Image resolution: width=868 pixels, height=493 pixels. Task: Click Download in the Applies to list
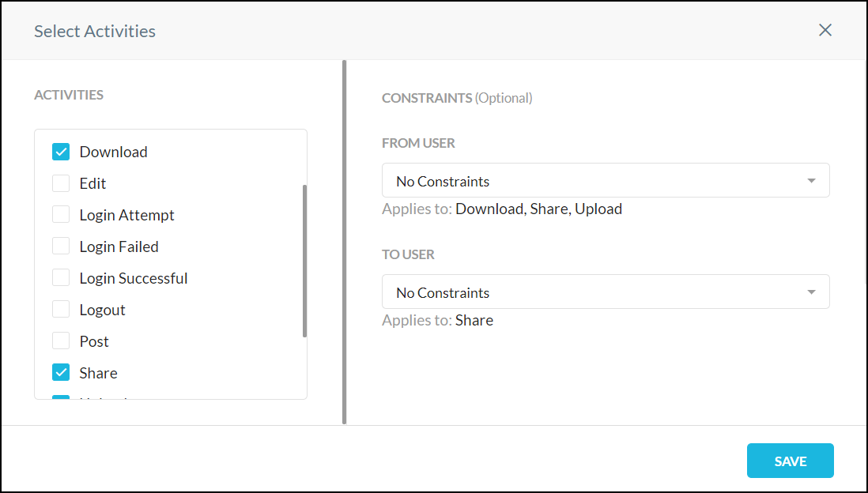[x=491, y=209]
